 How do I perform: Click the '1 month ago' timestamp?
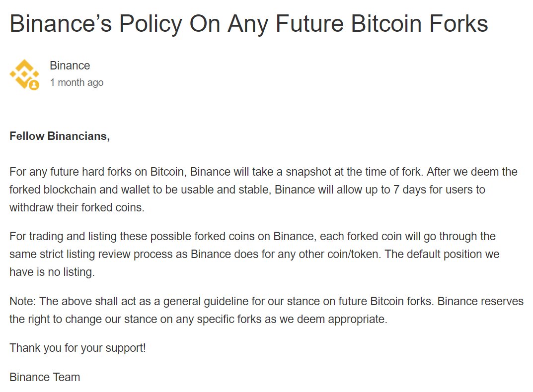pyautogui.click(x=76, y=82)
